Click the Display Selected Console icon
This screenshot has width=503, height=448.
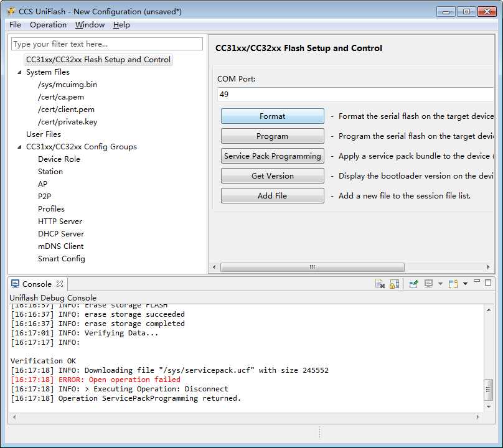pyautogui.click(x=428, y=284)
